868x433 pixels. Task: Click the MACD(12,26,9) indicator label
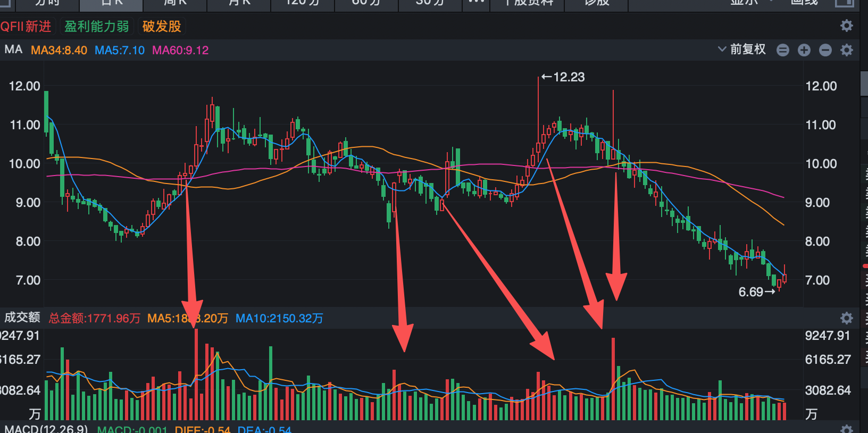click(46, 429)
